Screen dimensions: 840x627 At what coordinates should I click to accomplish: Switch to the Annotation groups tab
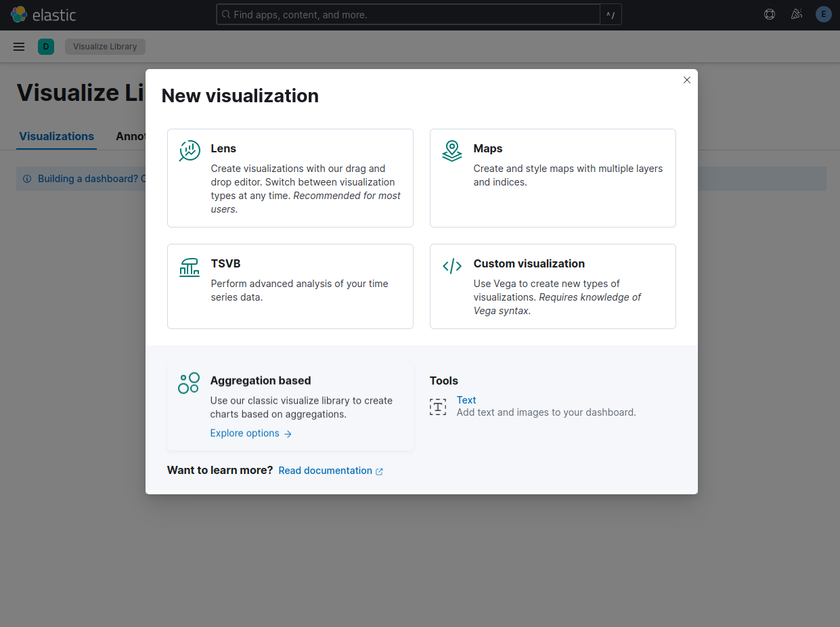tap(131, 136)
